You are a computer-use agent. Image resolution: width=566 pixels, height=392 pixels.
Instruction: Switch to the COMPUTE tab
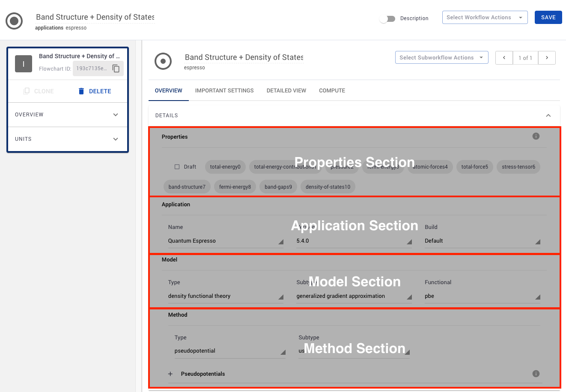[332, 90]
